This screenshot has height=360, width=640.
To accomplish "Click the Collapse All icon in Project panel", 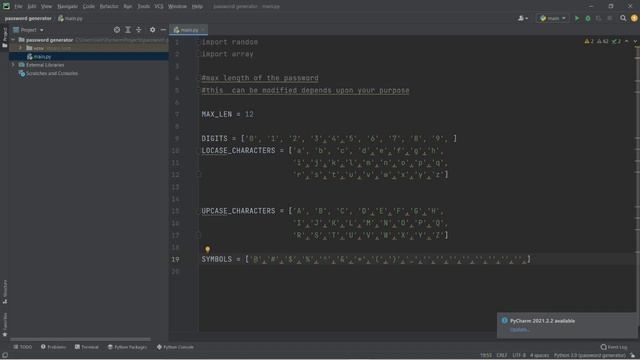I will [x=139, y=30].
